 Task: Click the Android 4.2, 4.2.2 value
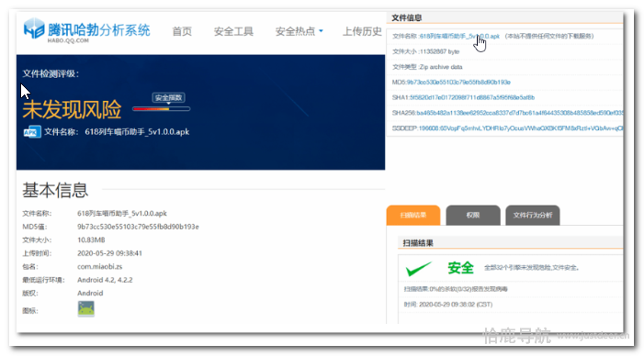pyautogui.click(x=105, y=280)
